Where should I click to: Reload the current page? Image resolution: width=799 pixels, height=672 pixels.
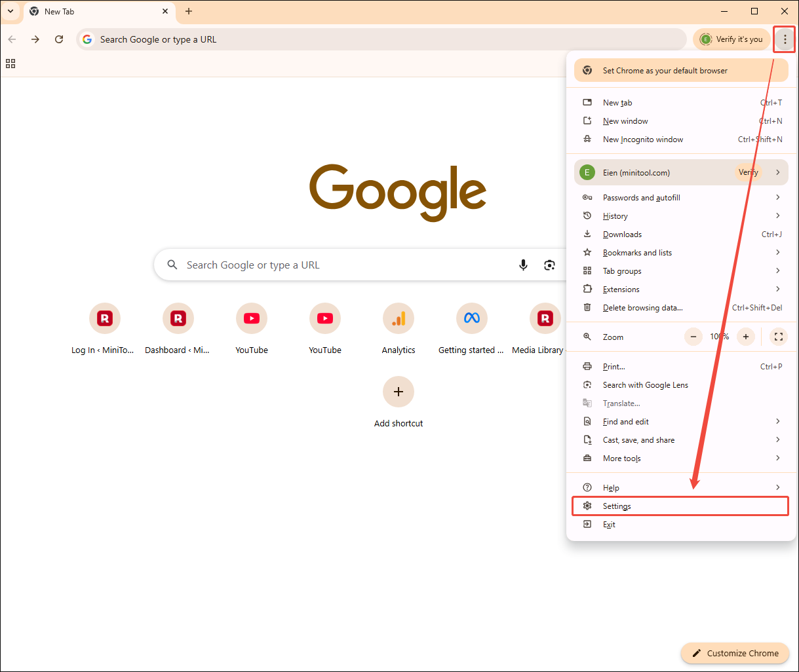(58, 39)
